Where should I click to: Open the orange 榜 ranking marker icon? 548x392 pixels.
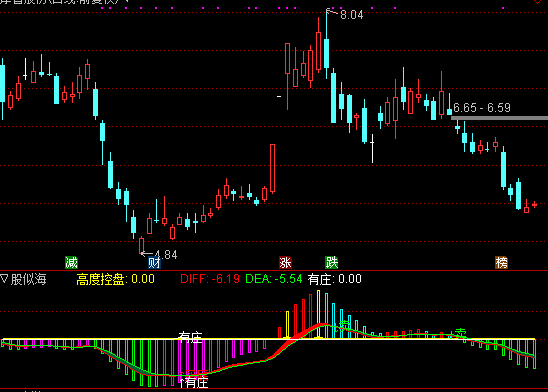pyautogui.click(x=501, y=262)
